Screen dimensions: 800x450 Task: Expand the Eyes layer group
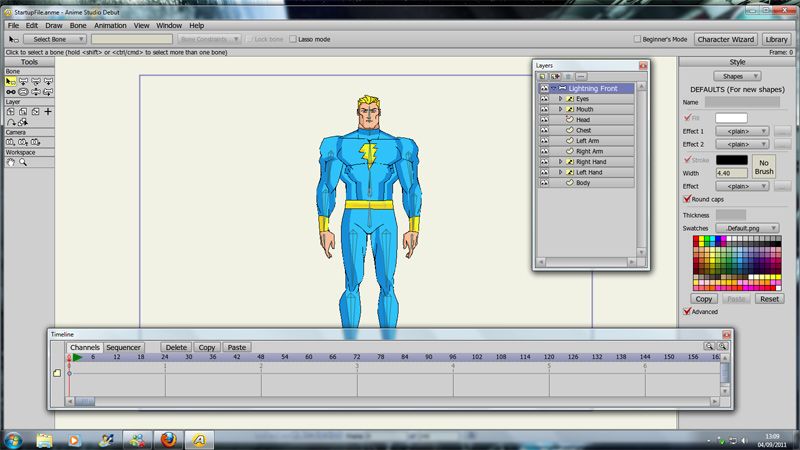click(560, 99)
